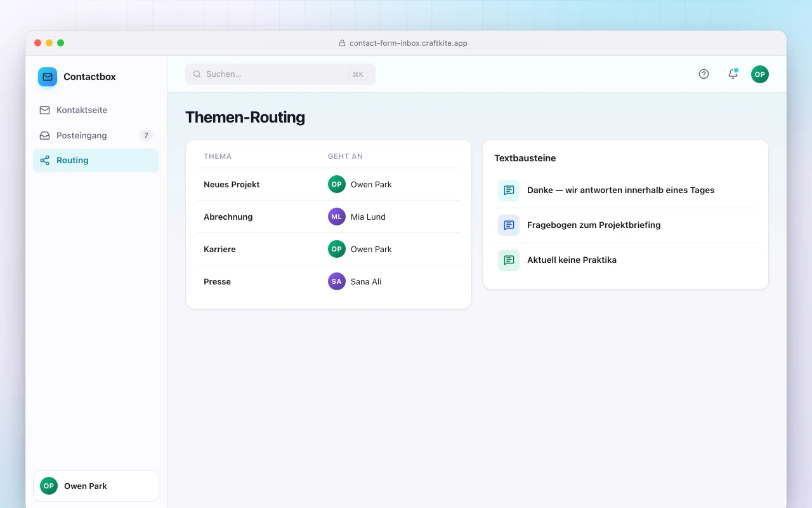
Task: Click the GEHT AN column header
Action: click(345, 156)
